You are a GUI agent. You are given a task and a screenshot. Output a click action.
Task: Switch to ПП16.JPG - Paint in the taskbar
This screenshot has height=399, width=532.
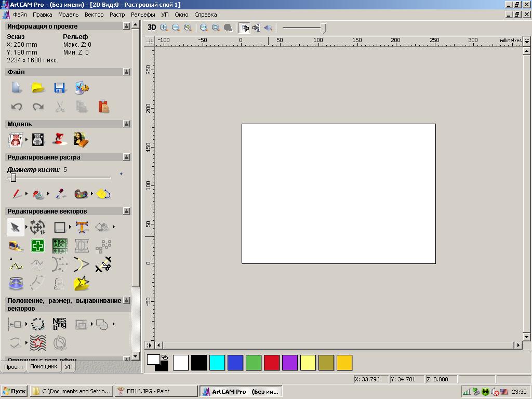[x=156, y=391]
